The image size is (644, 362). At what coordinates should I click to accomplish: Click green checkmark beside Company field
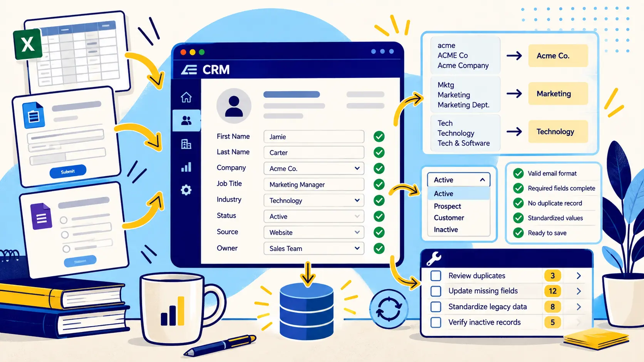click(x=379, y=168)
